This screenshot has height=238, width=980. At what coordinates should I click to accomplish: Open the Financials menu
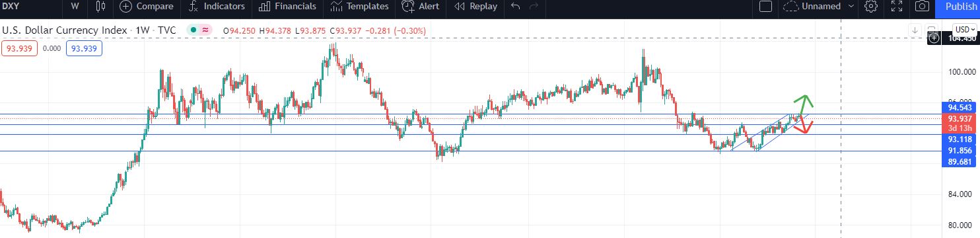click(x=287, y=7)
